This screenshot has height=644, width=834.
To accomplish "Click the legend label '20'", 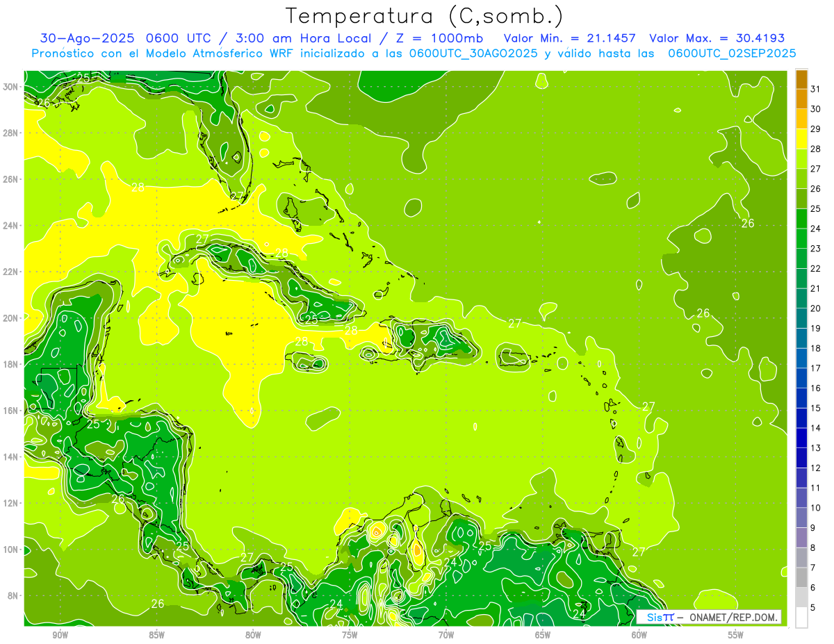I will pos(815,308).
